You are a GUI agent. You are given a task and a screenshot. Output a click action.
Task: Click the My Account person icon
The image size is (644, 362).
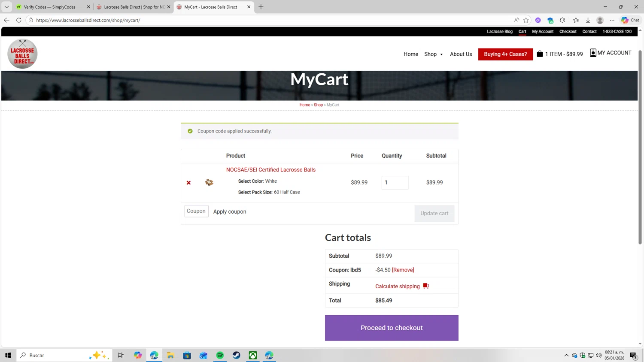(593, 53)
